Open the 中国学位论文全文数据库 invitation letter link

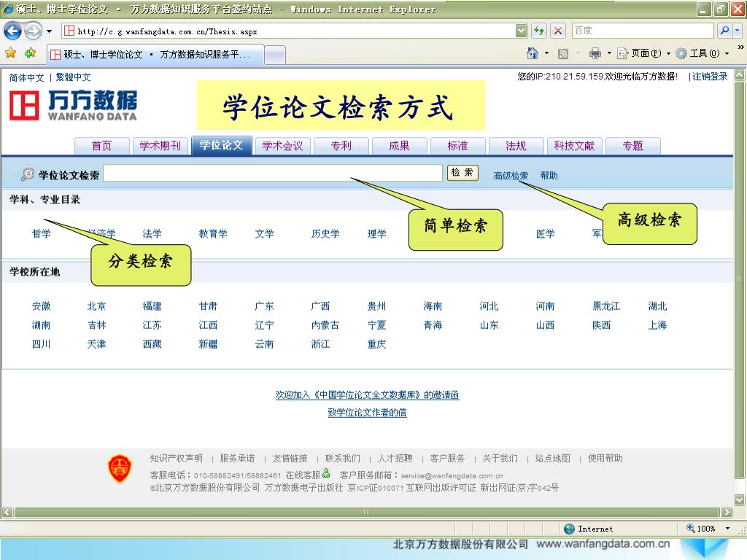click(368, 394)
